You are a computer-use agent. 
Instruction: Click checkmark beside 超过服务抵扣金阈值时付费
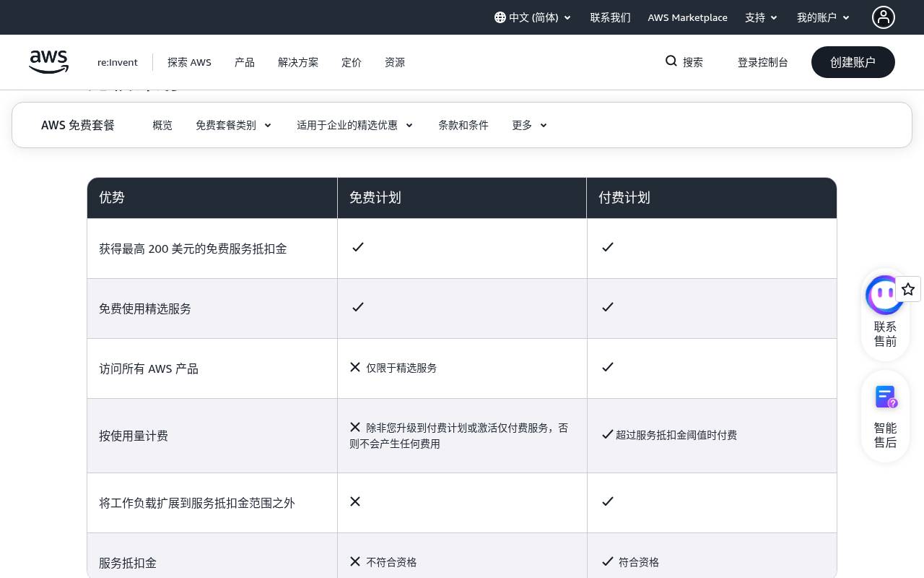(x=608, y=434)
